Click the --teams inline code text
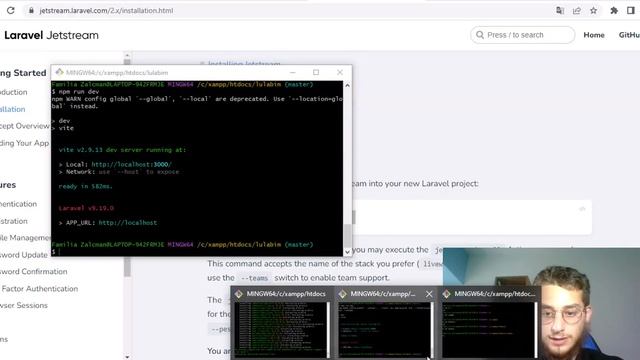640x360 pixels. pos(254,278)
